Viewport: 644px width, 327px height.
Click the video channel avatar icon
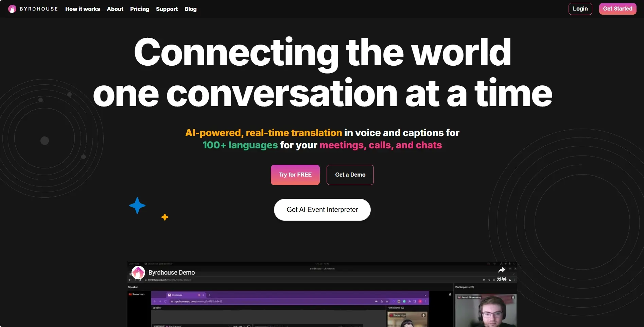[138, 273]
